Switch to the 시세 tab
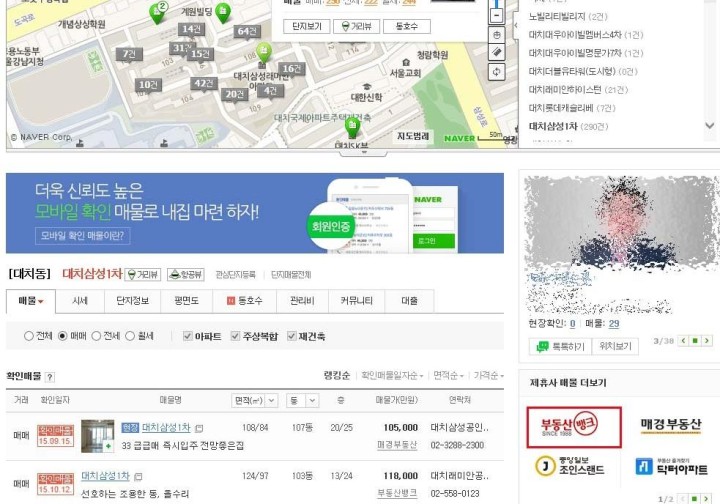The image size is (720, 504). click(x=80, y=301)
